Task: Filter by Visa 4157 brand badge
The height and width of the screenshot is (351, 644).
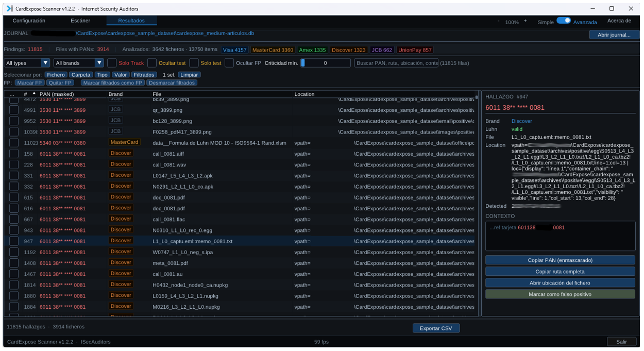Action: tap(234, 50)
